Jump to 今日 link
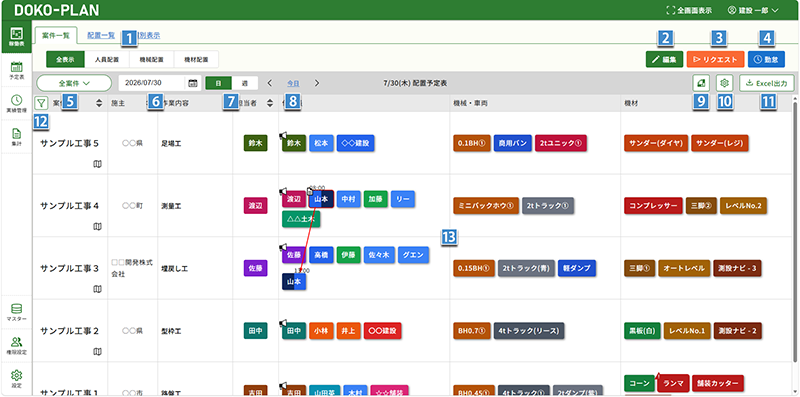Viewport: 800px width, 397px height. click(293, 83)
